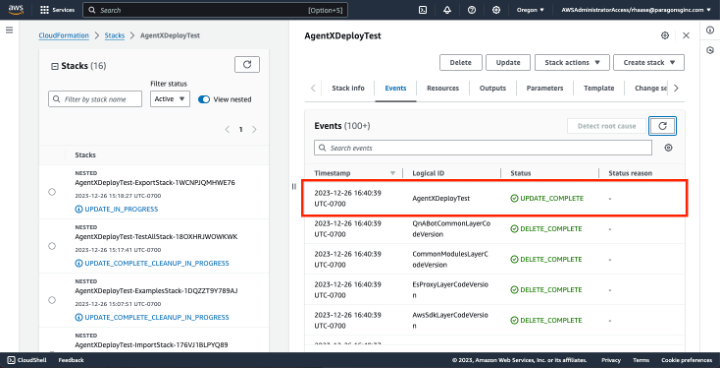
Task: Click AgentXDeployTest-TestAllStack-18OXHRJWOWKWK stack name
Action: [x=156, y=237]
